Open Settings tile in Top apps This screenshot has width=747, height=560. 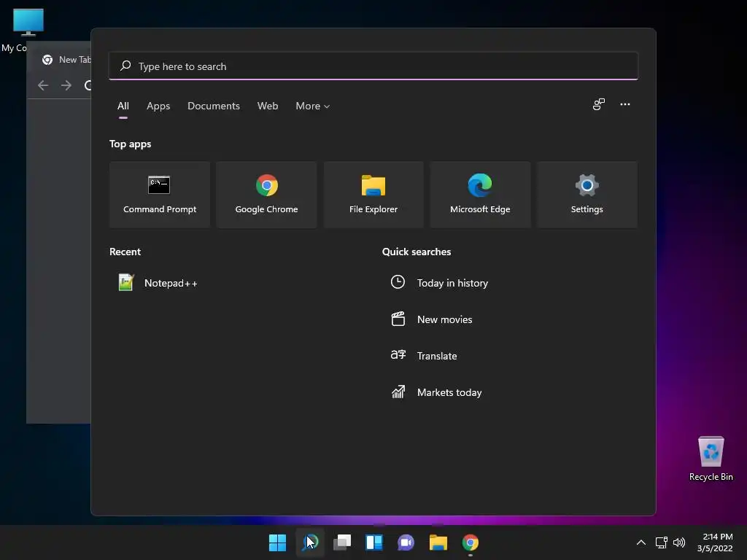click(x=587, y=194)
